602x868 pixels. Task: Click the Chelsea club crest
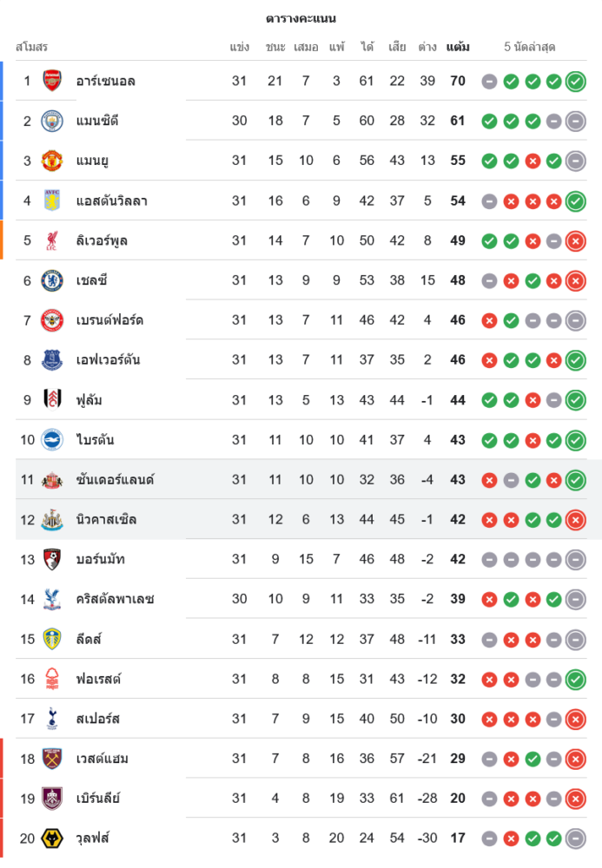[53, 280]
